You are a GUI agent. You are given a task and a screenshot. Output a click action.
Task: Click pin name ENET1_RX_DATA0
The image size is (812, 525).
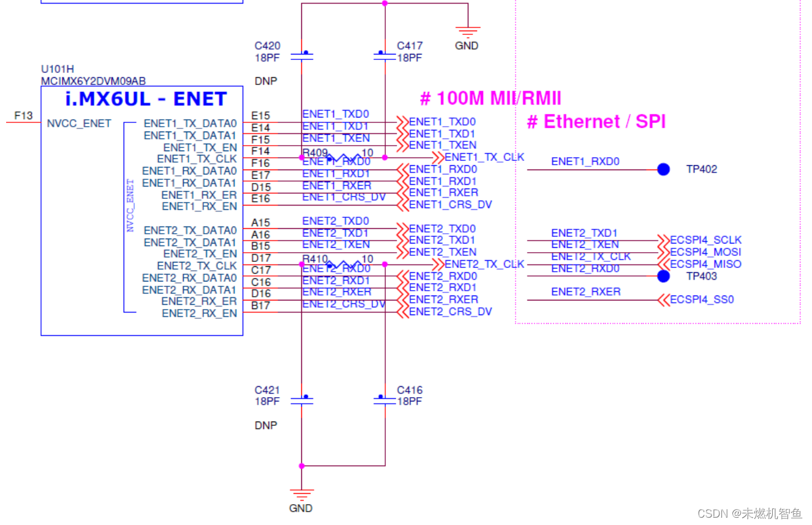pos(190,171)
